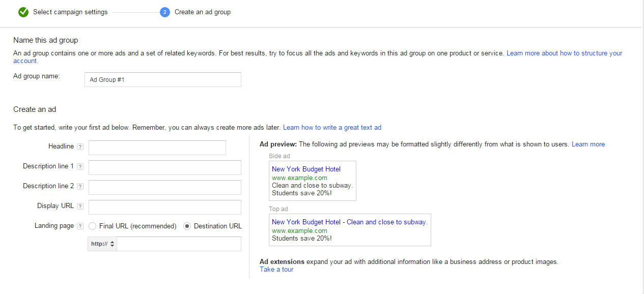Click the protocol selector up arrow

point(111,242)
